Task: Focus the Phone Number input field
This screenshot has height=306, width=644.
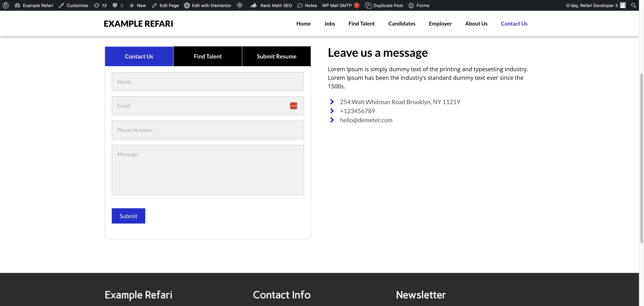Action: (x=208, y=130)
